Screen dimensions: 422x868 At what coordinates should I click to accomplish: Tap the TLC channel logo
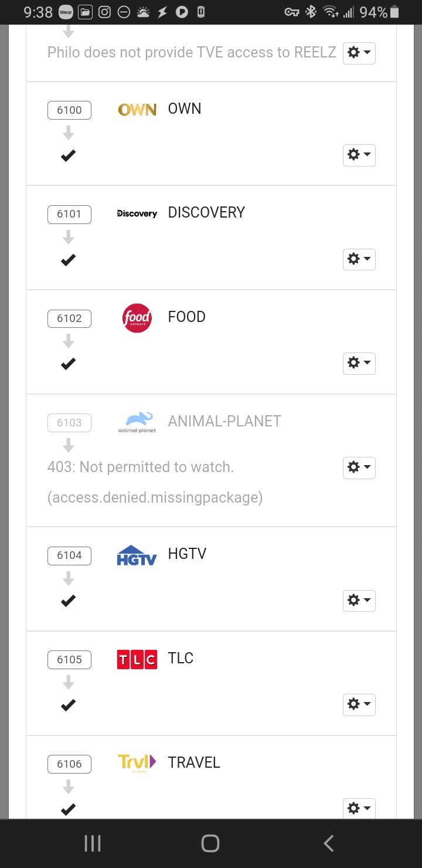coord(137,659)
